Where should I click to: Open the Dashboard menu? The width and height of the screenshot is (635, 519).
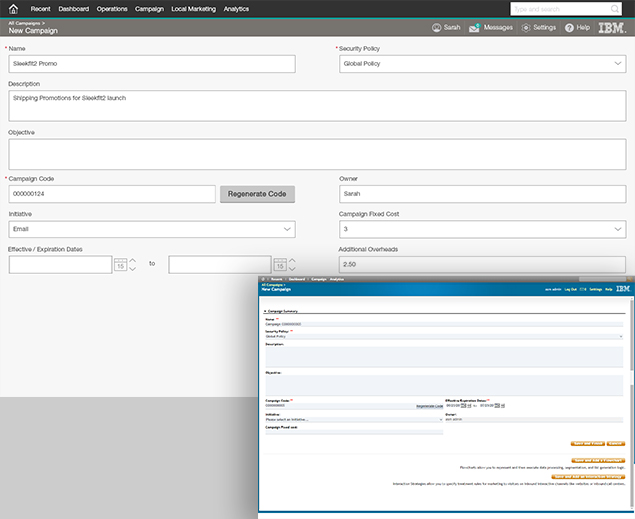pyautogui.click(x=74, y=9)
